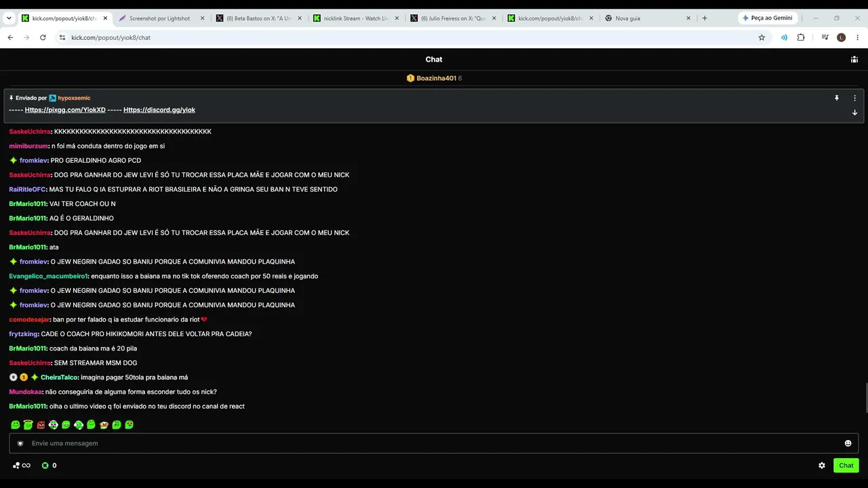Click the green Kicks balance icon

[x=45, y=466]
